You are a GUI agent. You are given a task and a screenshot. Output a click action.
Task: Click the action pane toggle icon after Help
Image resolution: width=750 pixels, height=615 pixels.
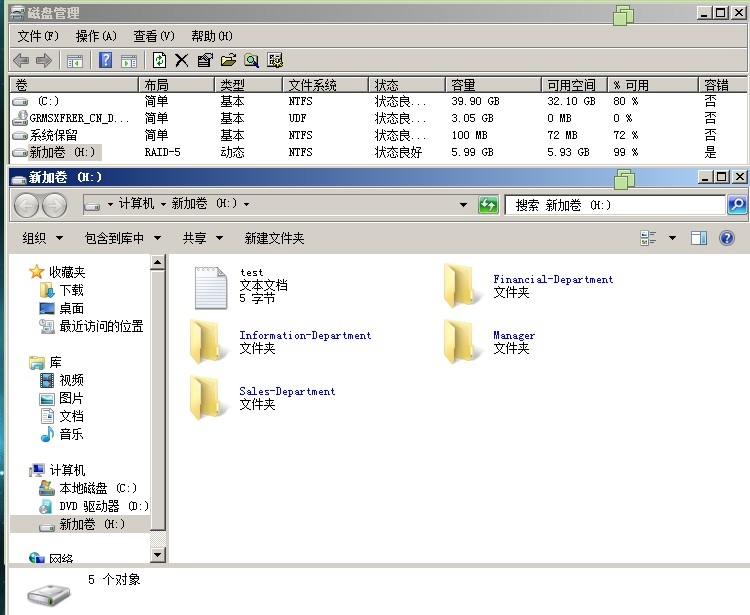pos(129,61)
